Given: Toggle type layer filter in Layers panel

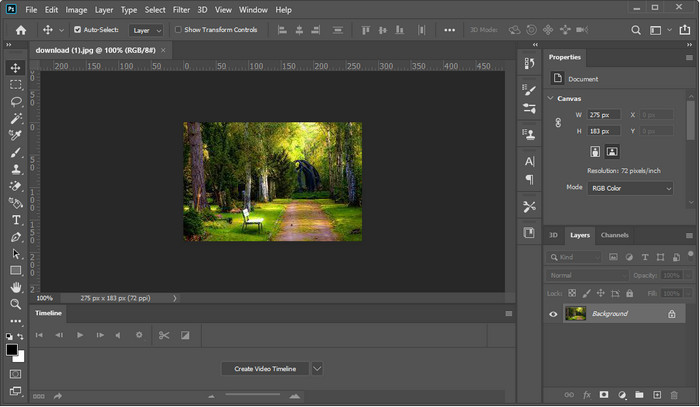Looking at the screenshot, I should (645, 257).
